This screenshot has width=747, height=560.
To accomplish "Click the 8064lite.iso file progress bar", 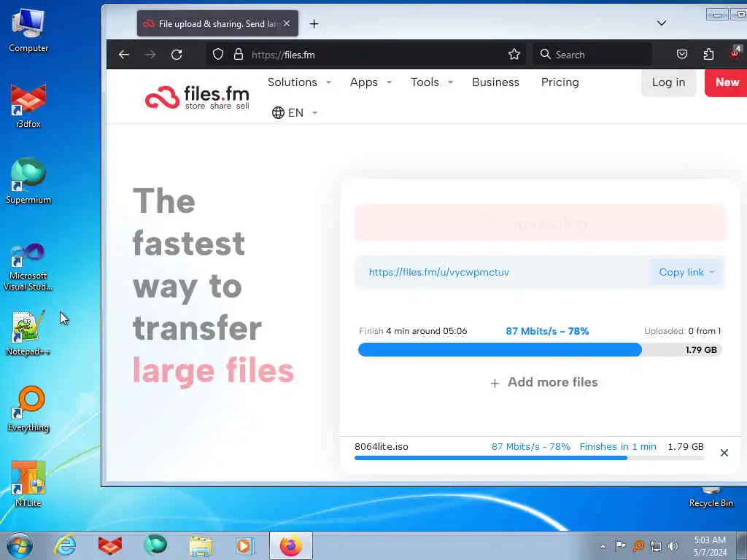I will coord(529,458).
